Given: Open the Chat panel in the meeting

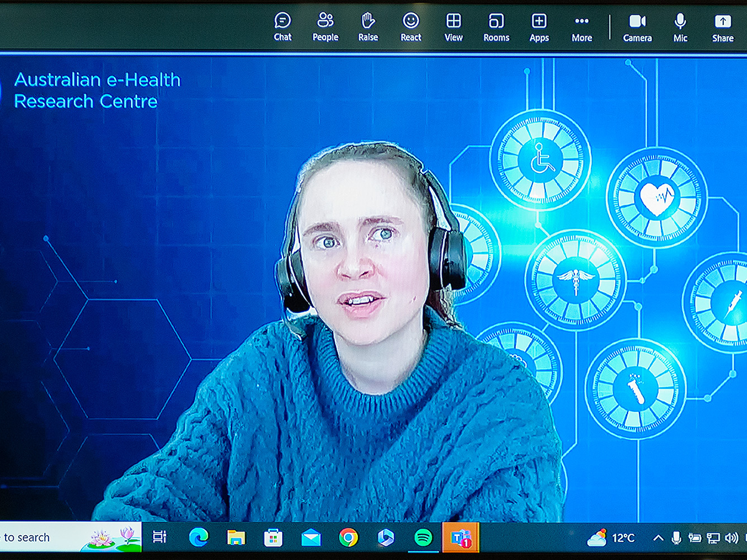Looking at the screenshot, I should (283, 27).
